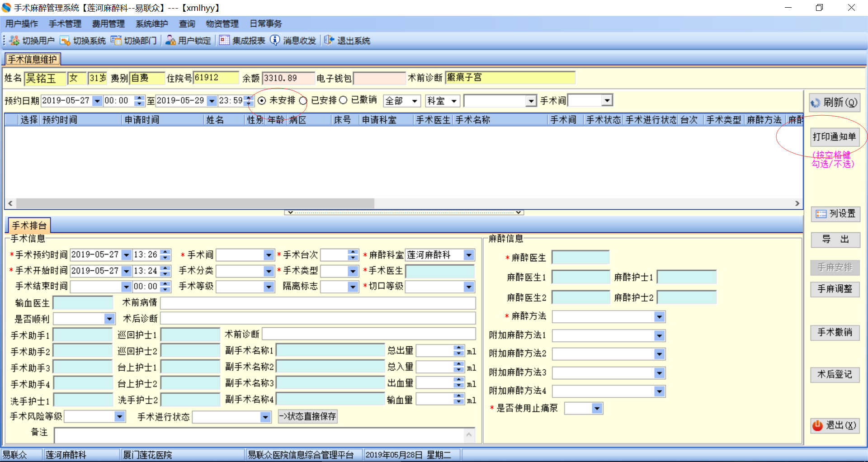Viewport: 868px width, 462px height.
Task: Select the 未安排 radio button
Action: pyautogui.click(x=262, y=101)
